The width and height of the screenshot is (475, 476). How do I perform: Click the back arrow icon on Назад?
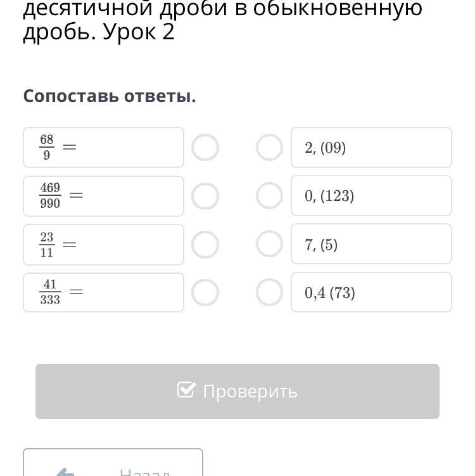(66, 472)
